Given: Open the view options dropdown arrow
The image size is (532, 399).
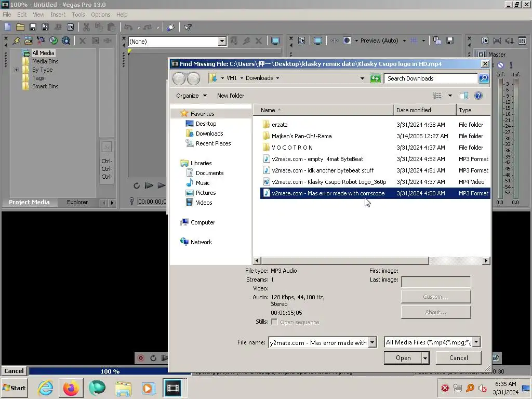Looking at the screenshot, I should point(450,96).
